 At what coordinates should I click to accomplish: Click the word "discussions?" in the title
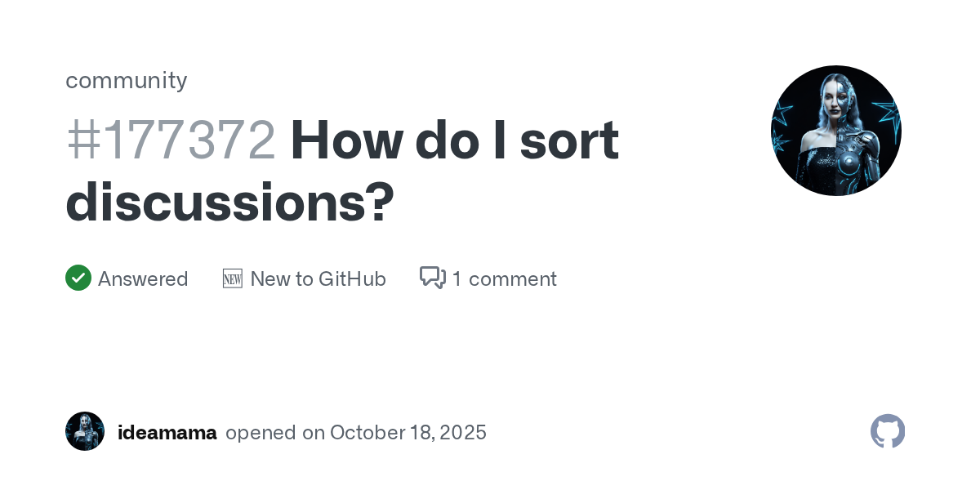229,202
